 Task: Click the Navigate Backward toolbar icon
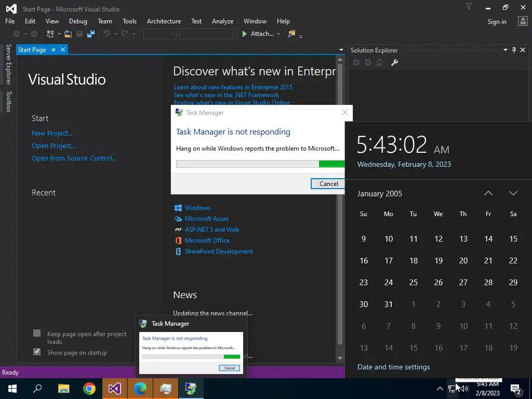click(16, 34)
